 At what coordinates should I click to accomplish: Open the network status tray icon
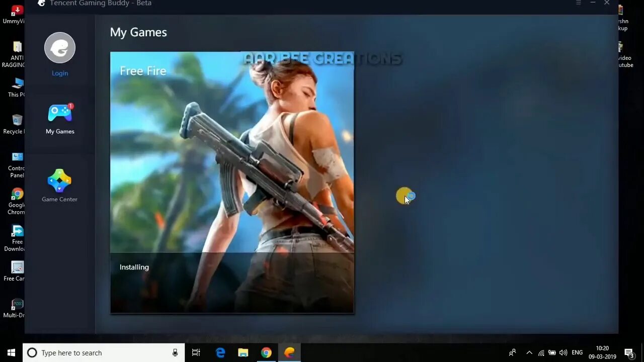pyautogui.click(x=541, y=352)
